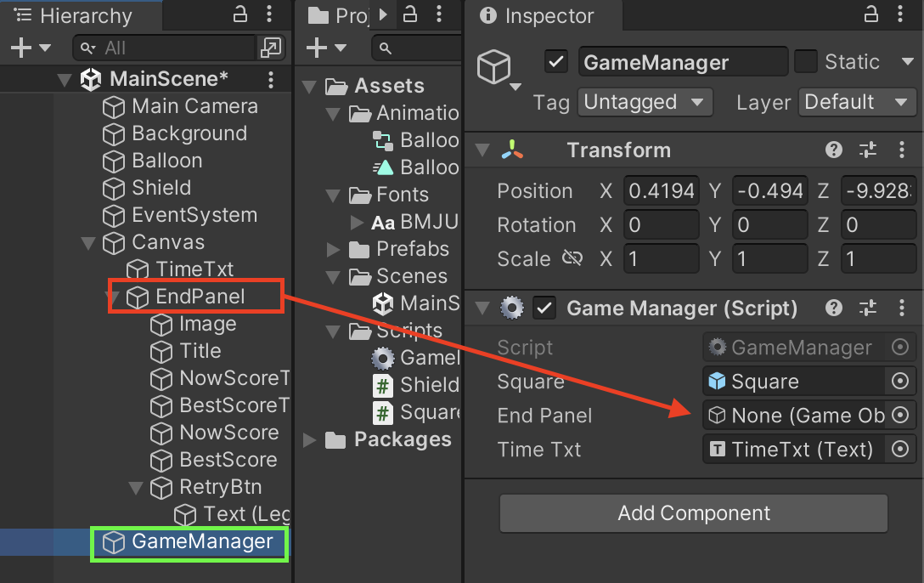Select the Balloon animation clip asset
The height and width of the screenshot is (583, 924).
pyautogui.click(x=416, y=167)
